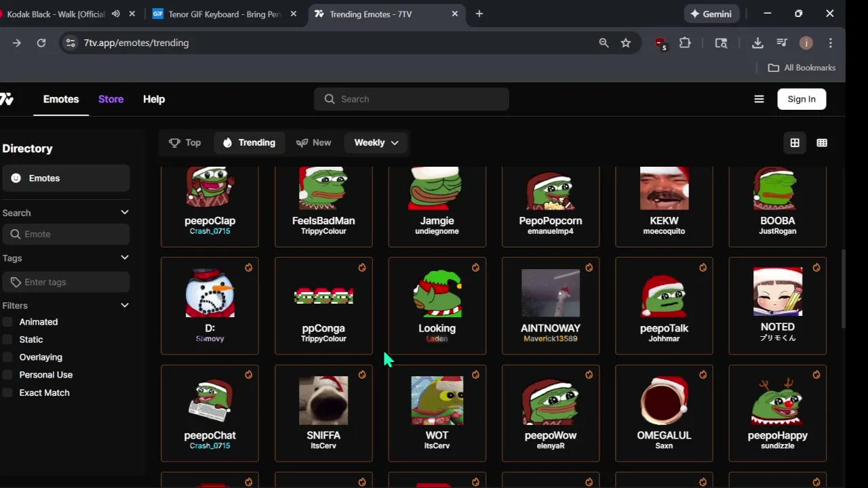The image size is (868, 488).
Task: Collapse the Tags section chevron
Action: [x=125, y=258]
